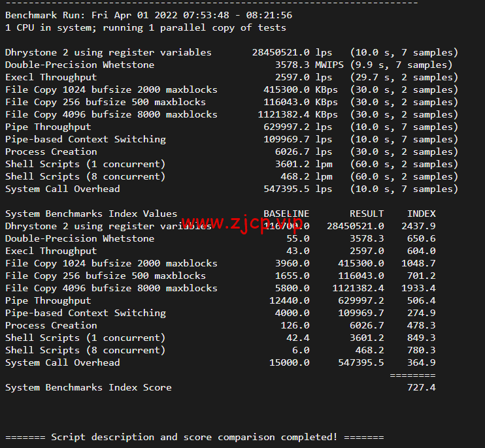
Task: Click Pipe Throughput 629997.2 lps value
Action: click(297, 127)
